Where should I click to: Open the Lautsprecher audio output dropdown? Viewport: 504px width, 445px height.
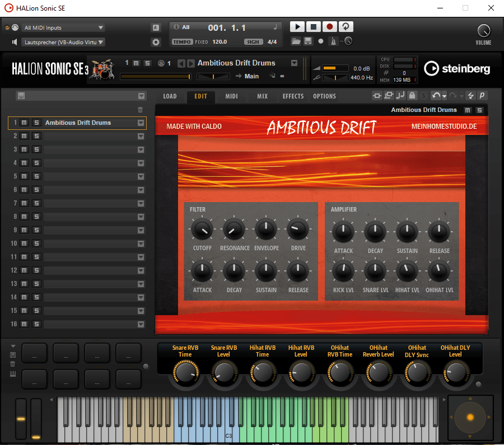click(63, 42)
